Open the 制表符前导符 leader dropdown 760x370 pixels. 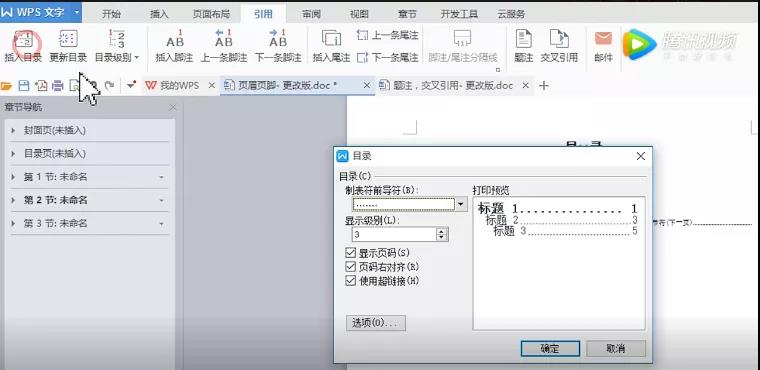tap(461, 204)
